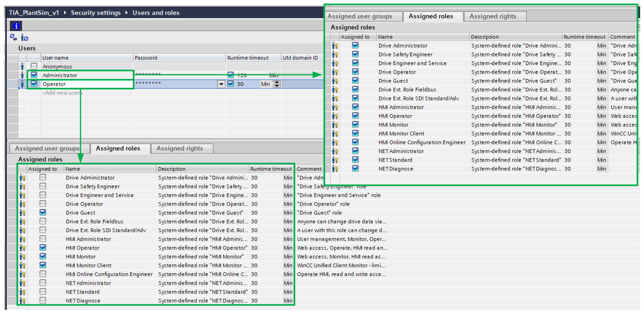
Task: Click Add new user entry
Action: pos(63,93)
